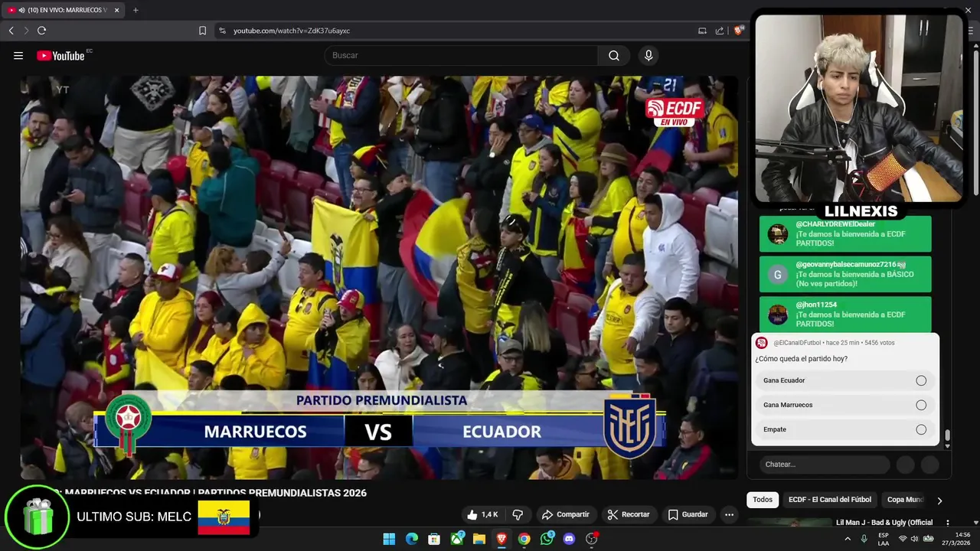The height and width of the screenshot is (551, 980).
Task: Open Windows Start menu
Action: pos(389,539)
